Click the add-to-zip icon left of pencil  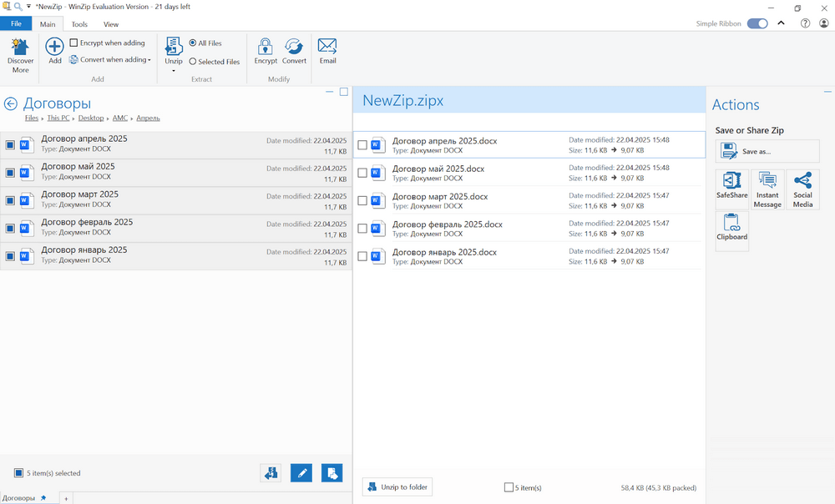(271, 472)
